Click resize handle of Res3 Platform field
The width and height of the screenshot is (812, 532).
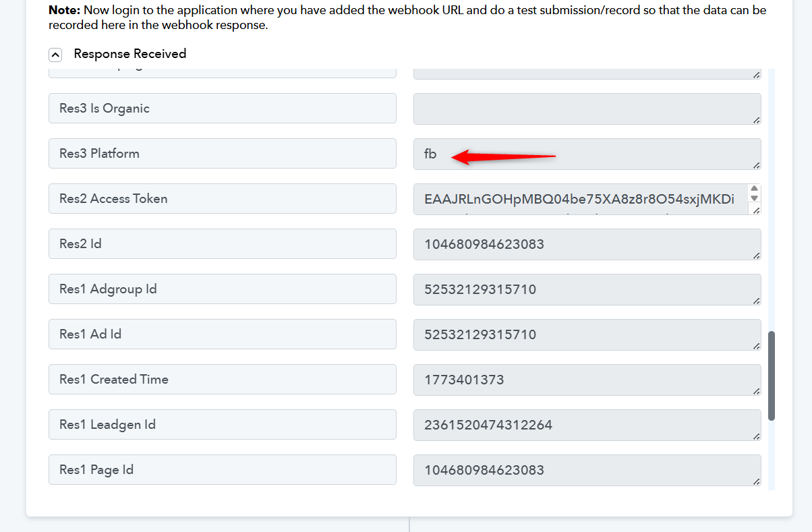click(756, 165)
